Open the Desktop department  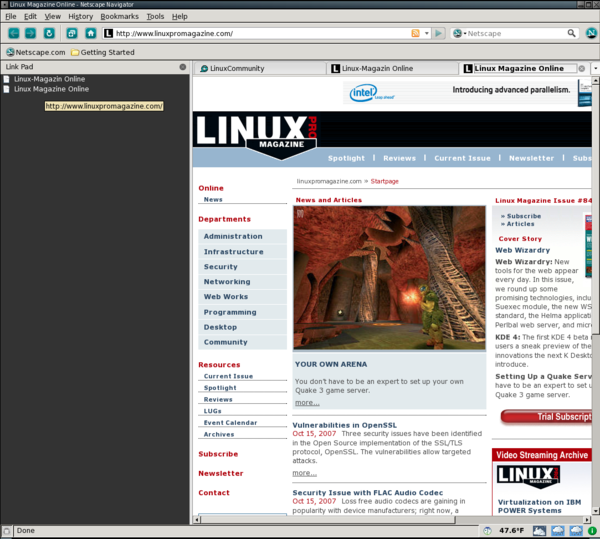coord(243,327)
